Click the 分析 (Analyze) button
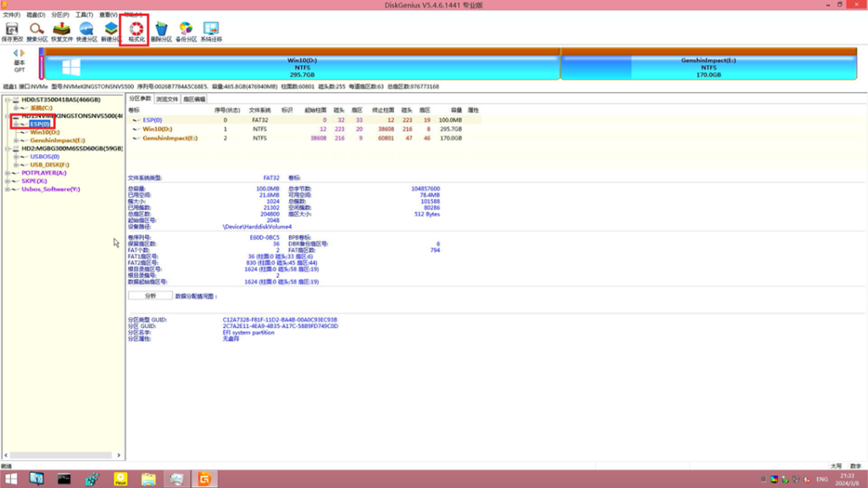This screenshot has height=488, width=868. point(150,296)
